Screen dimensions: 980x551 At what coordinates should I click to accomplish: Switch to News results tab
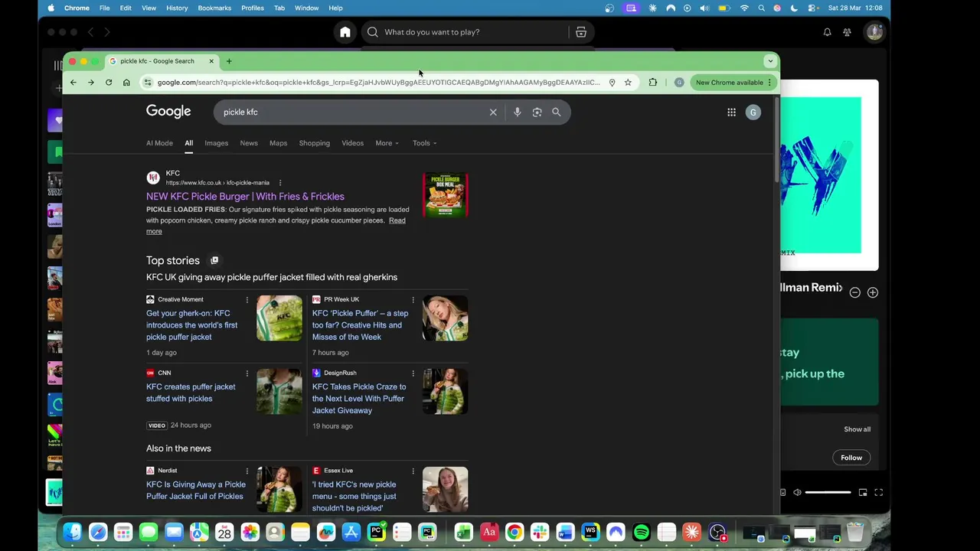click(x=249, y=143)
